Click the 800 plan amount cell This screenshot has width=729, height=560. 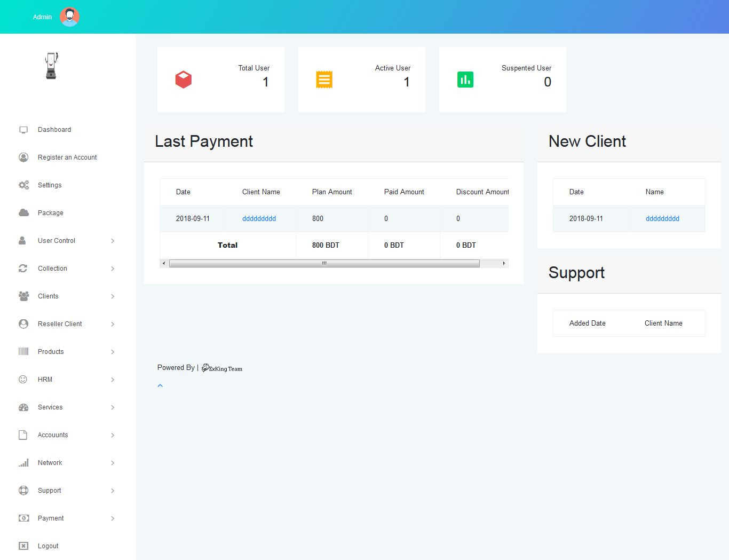coord(318,218)
